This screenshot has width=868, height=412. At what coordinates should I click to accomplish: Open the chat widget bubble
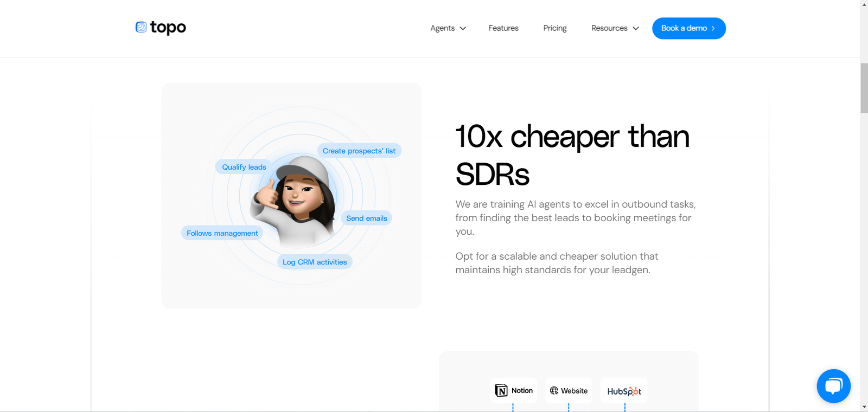point(833,386)
